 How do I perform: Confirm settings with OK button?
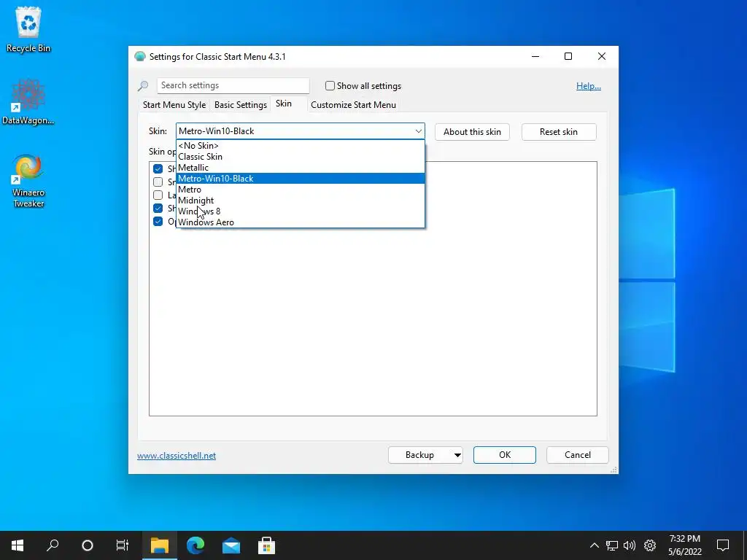[505, 455]
